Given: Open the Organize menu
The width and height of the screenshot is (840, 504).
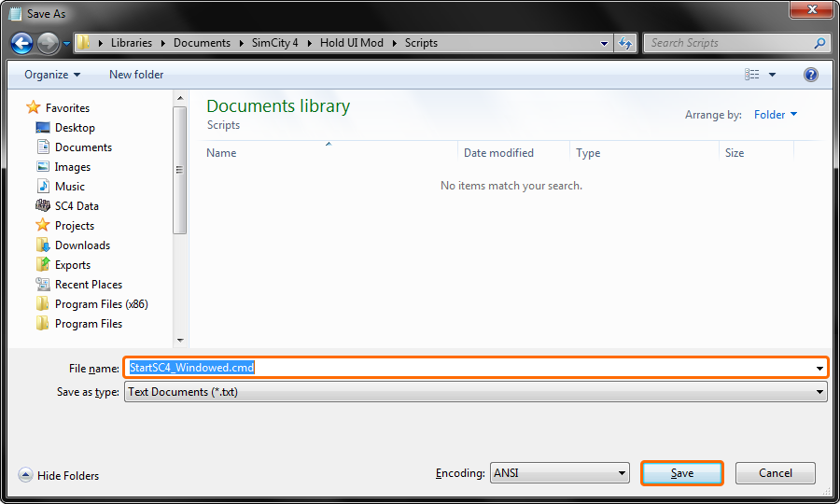Looking at the screenshot, I should click(x=52, y=75).
